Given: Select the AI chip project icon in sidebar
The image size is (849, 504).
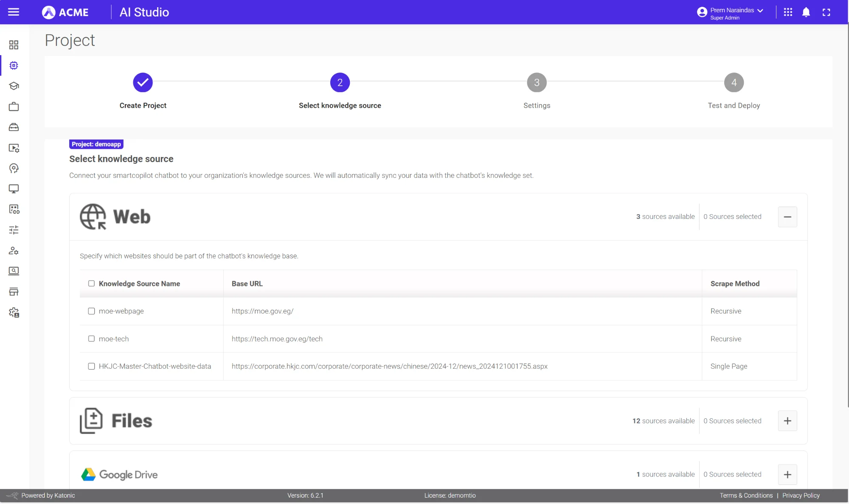Looking at the screenshot, I should point(14,65).
